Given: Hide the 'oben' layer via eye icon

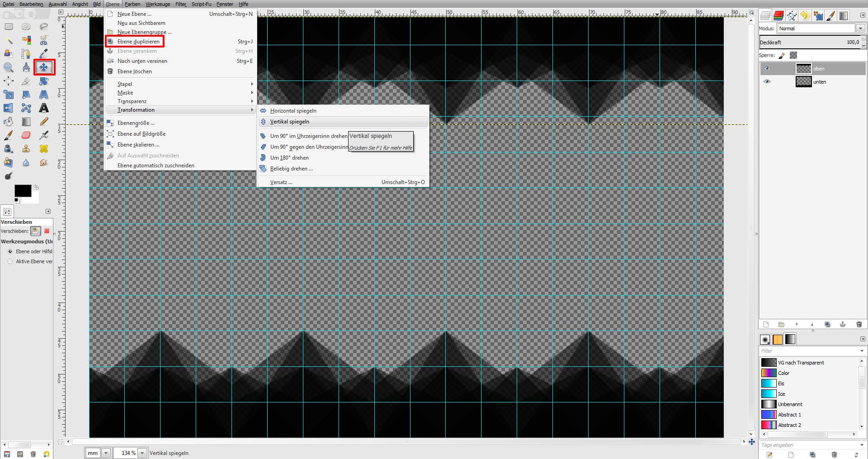Looking at the screenshot, I should 767,69.
